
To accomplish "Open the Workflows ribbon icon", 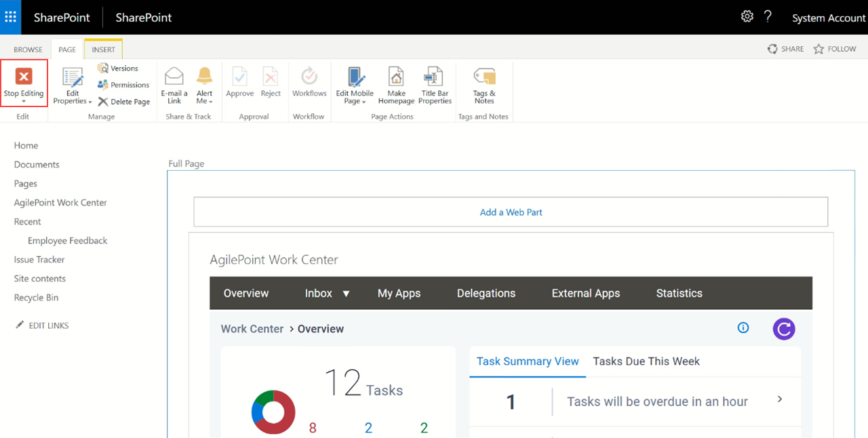I will (x=309, y=76).
